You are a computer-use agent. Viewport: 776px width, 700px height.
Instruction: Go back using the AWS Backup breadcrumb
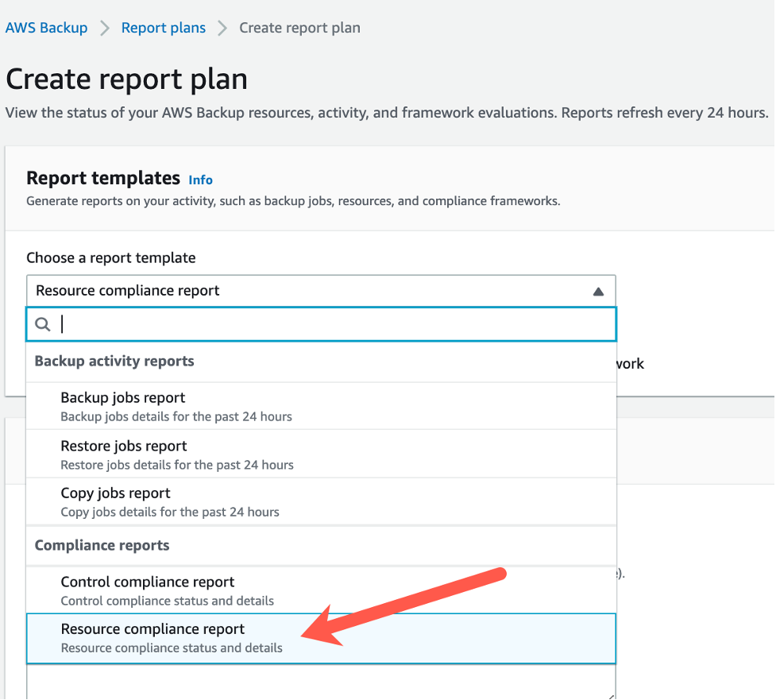pos(46,27)
